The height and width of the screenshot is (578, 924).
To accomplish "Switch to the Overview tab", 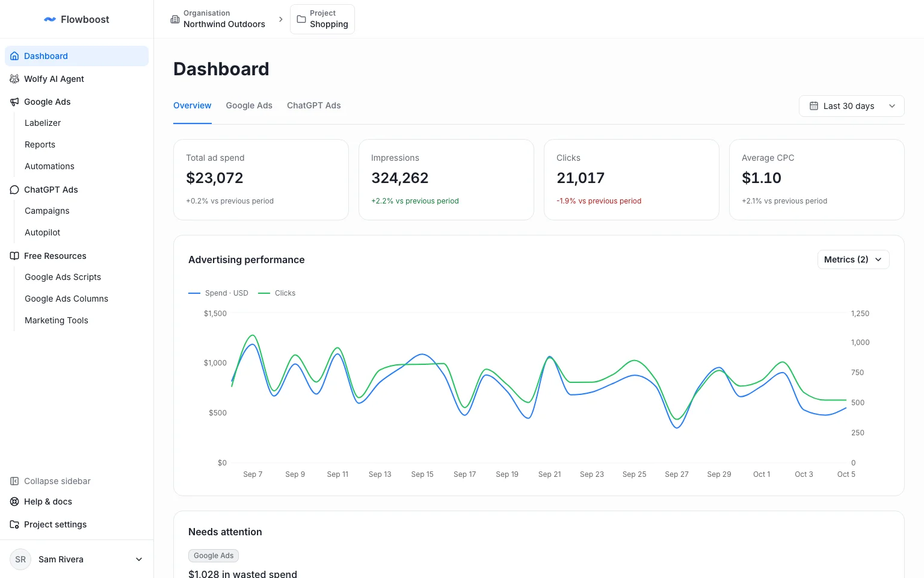I will tap(192, 105).
